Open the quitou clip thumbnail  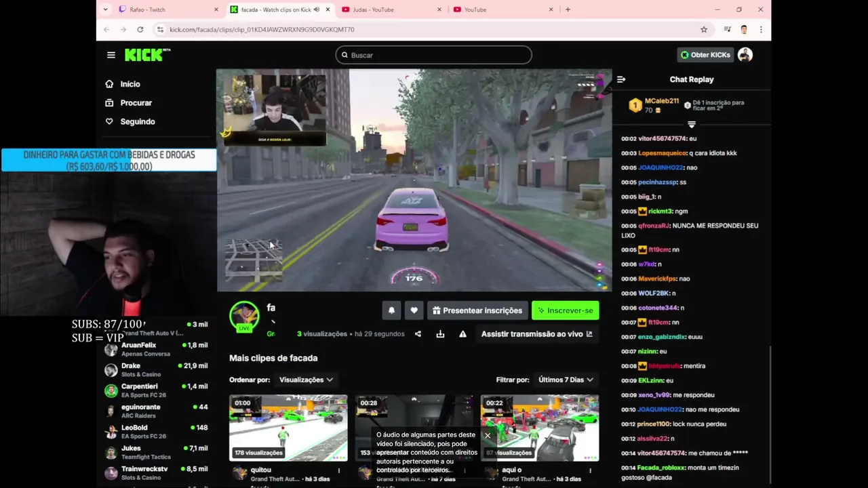288,428
